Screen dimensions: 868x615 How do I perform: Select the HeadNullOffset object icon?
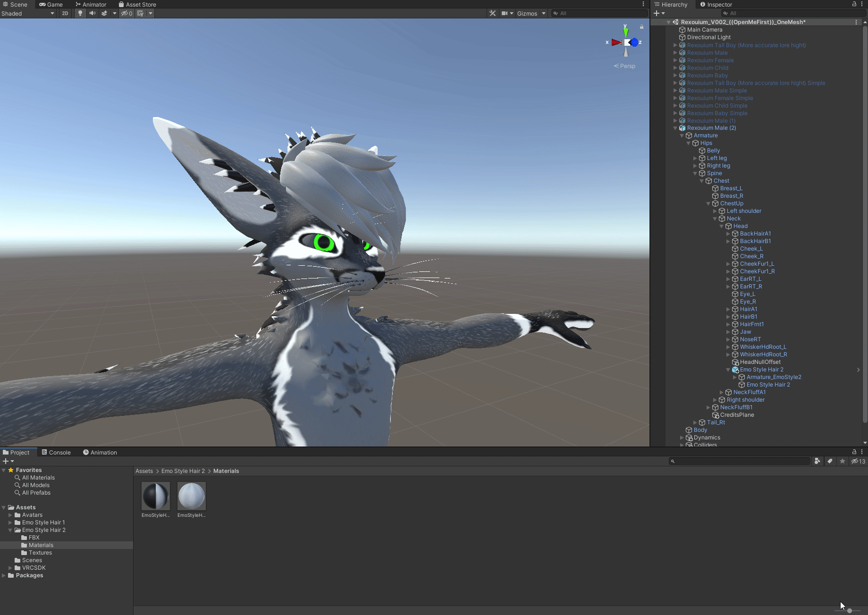[735, 362]
